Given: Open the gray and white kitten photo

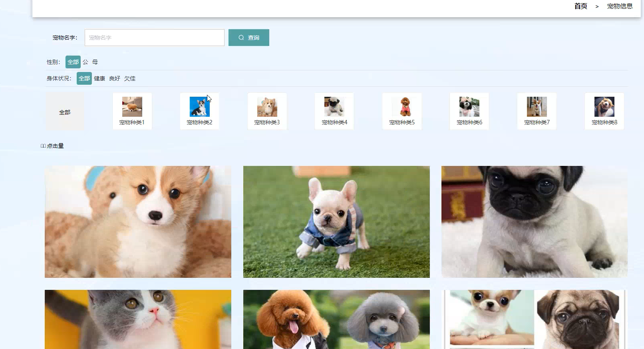Looking at the screenshot, I should click(x=138, y=319).
